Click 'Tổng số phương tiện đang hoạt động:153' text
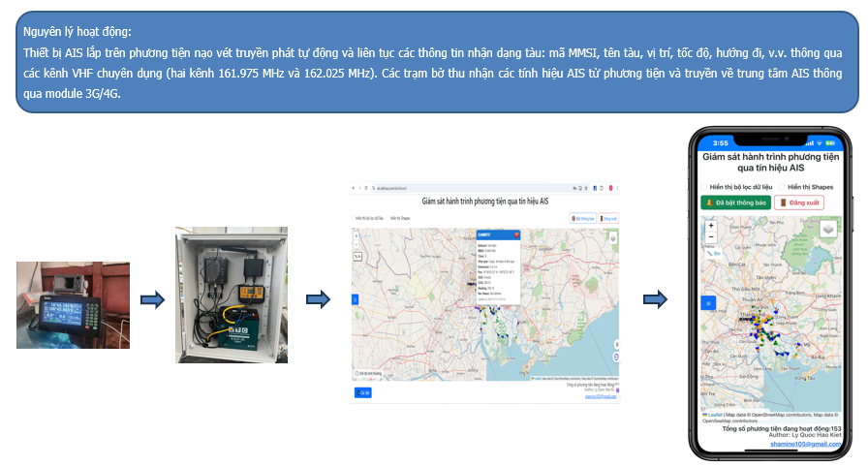 click(x=781, y=428)
